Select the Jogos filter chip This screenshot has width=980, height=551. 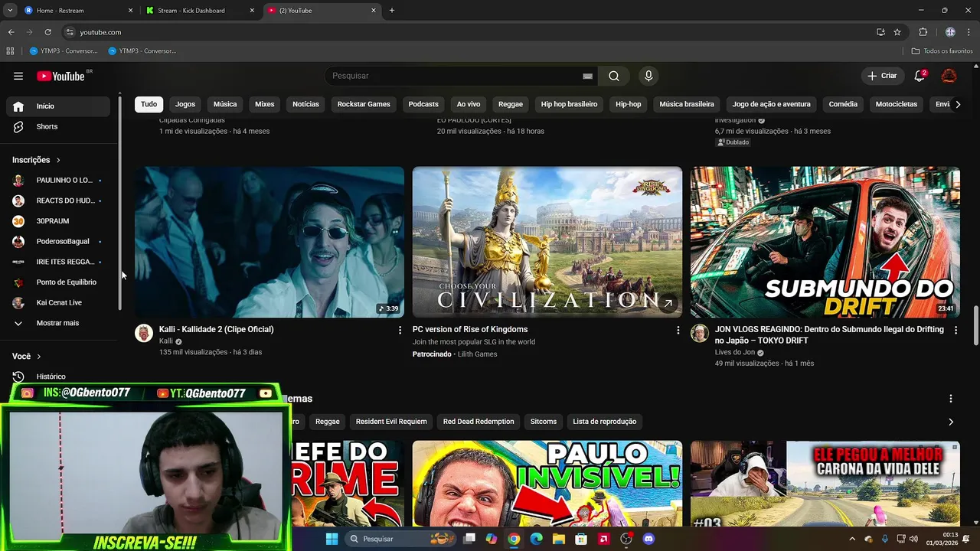click(185, 104)
